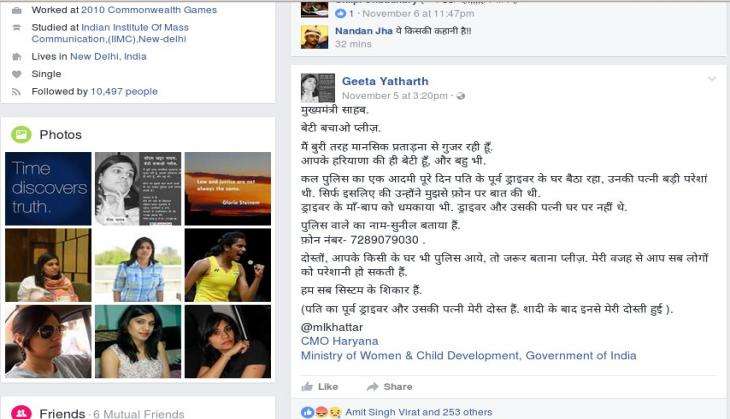730x419 pixels.
Task: Click the New Delhi, India link
Action: point(108,56)
